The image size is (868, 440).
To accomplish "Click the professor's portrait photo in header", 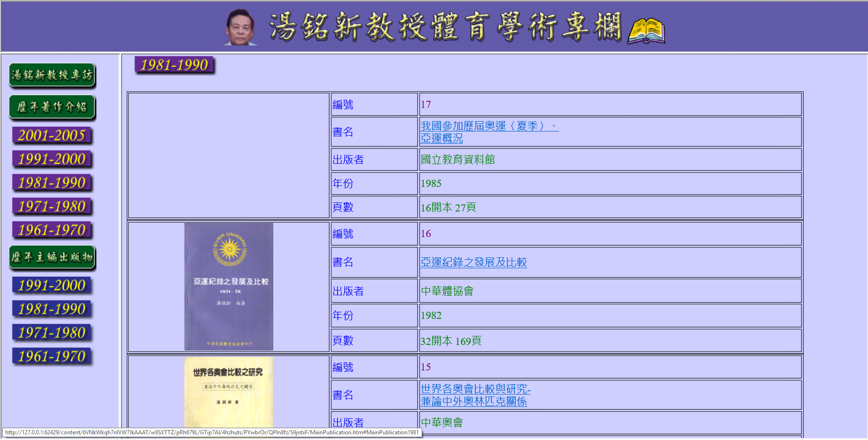I will coord(240,27).
